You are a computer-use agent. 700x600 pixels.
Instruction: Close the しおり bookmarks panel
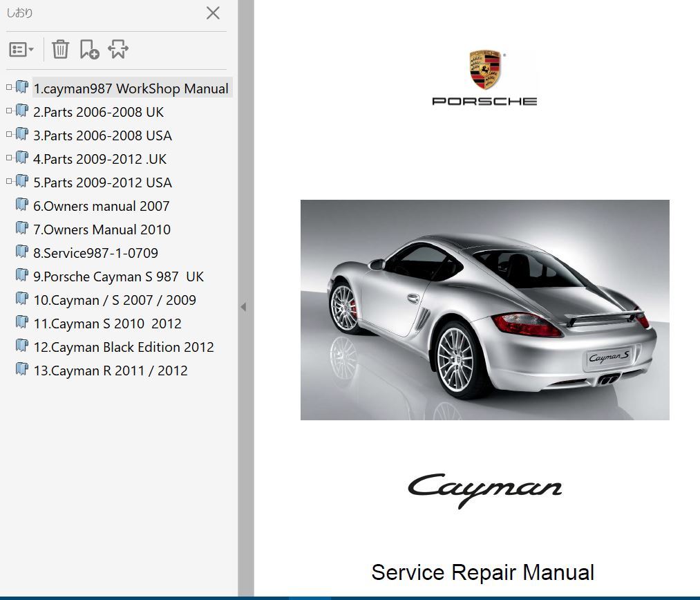[x=213, y=13]
